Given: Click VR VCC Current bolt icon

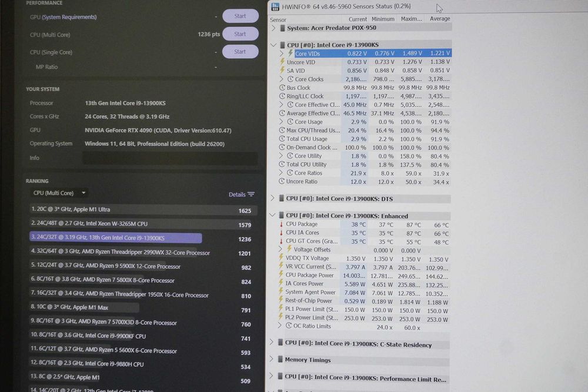Looking at the screenshot, I should pyautogui.click(x=281, y=266).
